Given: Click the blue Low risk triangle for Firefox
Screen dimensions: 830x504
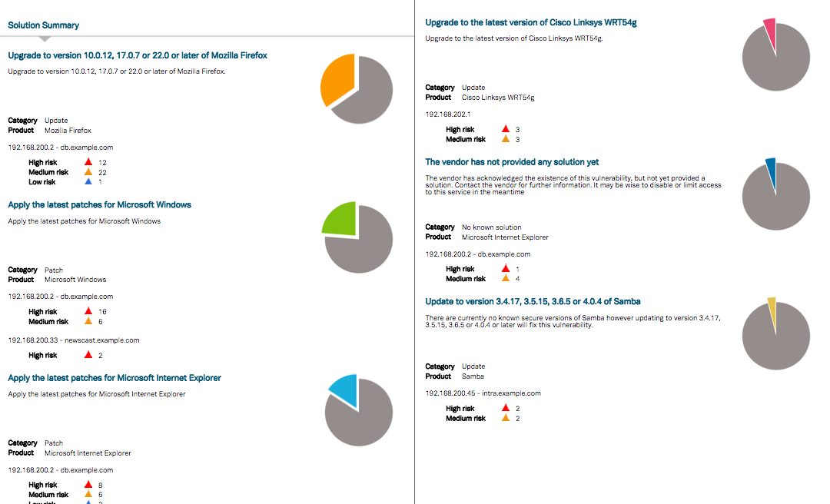Looking at the screenshot, I should point(88,182).
